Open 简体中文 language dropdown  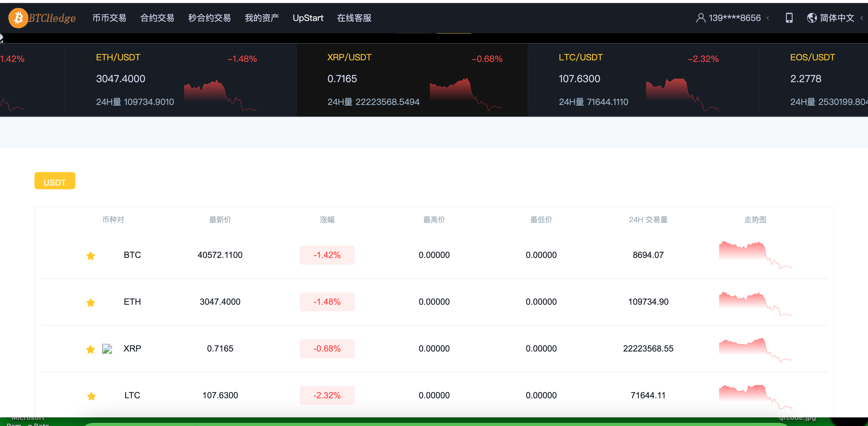click(x=837, y=18)
